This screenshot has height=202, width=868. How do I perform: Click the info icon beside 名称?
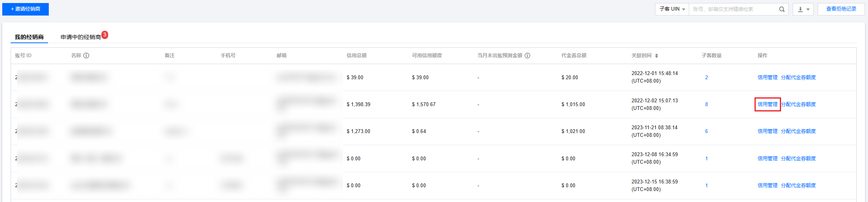pos(86,56)
